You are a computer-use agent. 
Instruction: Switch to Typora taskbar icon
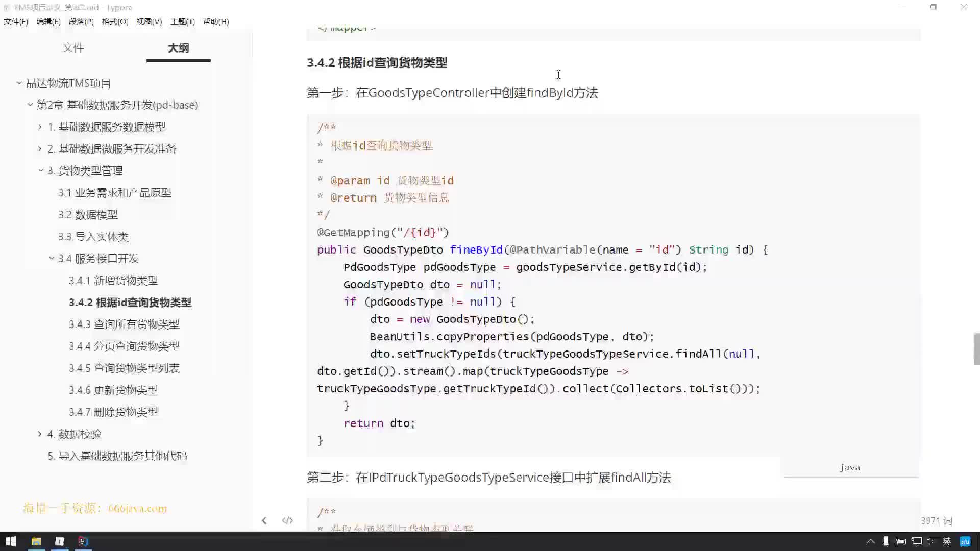(59, 541)
